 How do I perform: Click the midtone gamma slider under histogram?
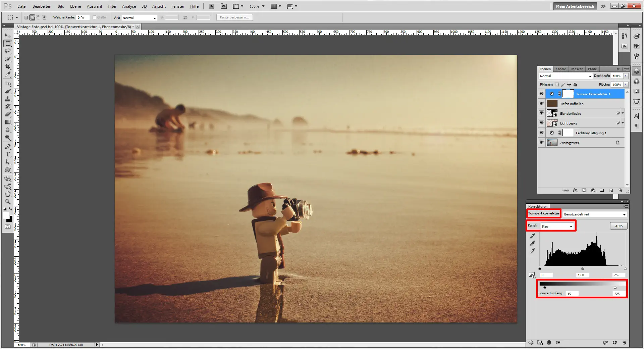tap(583, 268)
